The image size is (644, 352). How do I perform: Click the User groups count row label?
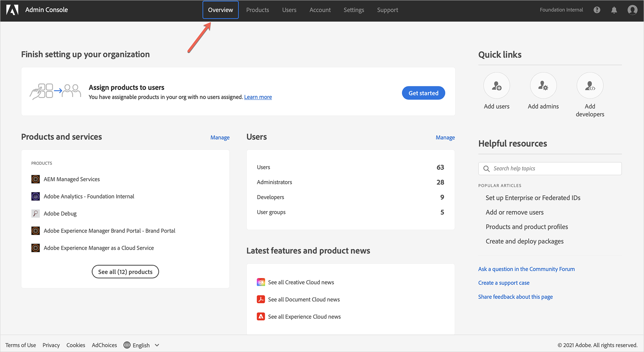tap(271, 212)
